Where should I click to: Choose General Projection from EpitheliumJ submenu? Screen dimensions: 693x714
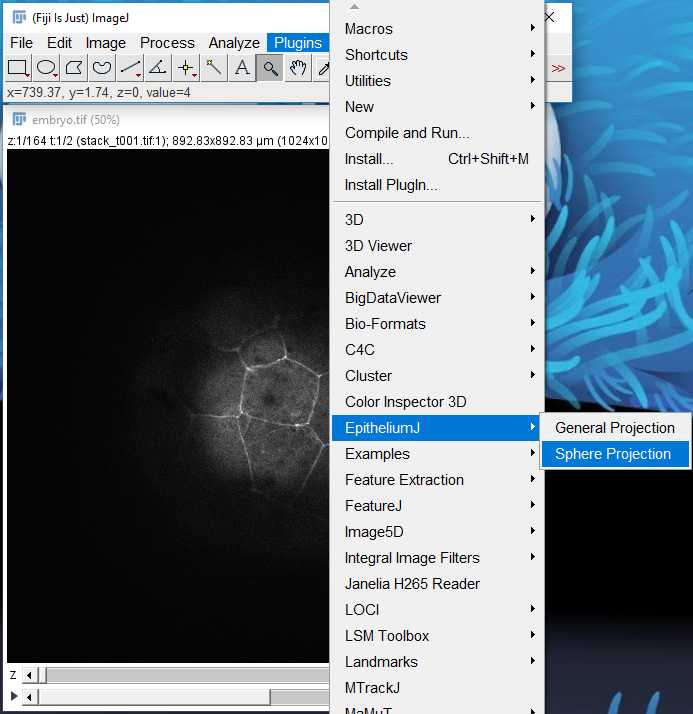614,428
